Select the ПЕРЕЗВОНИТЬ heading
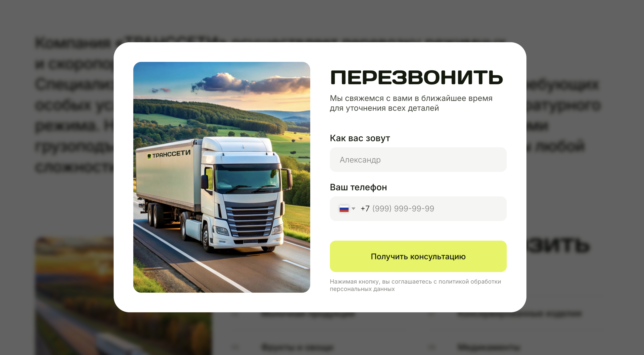Viewport: 644px width, 355px height. 416,78
